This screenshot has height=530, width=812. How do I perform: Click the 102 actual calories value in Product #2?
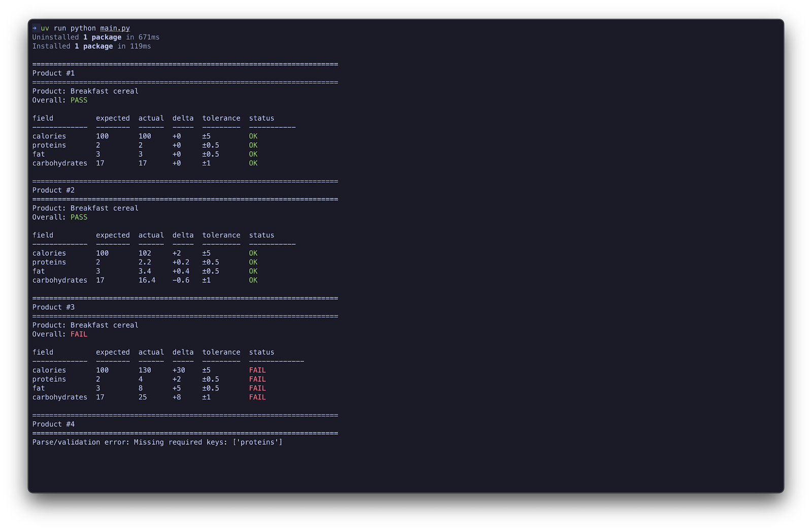click(x=145, y=253)
